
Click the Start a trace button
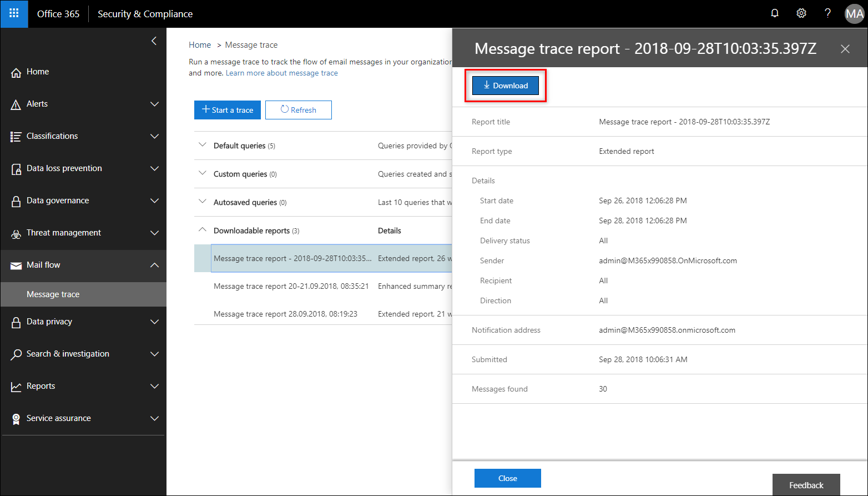point(227,109)
